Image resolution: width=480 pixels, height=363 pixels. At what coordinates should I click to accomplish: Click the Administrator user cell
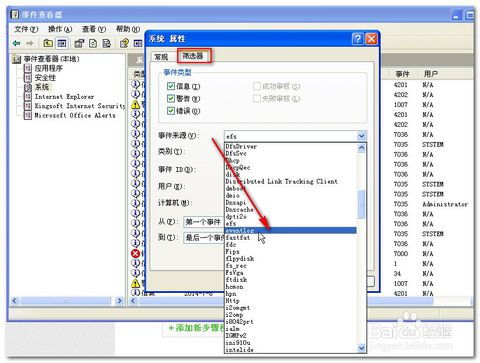tap(445, 204)
